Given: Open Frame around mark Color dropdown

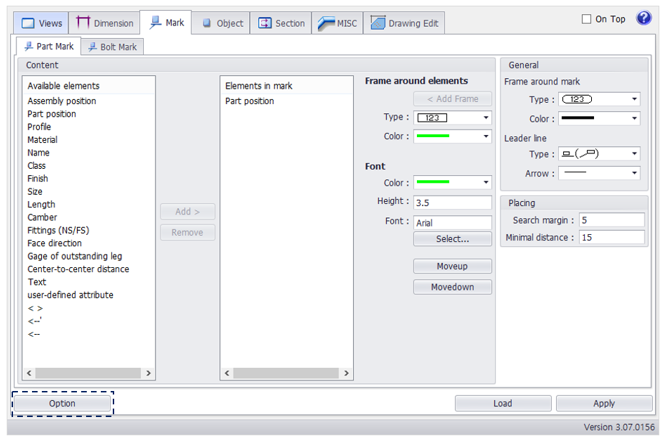Looking at the screenshot, I should [599, 118].
